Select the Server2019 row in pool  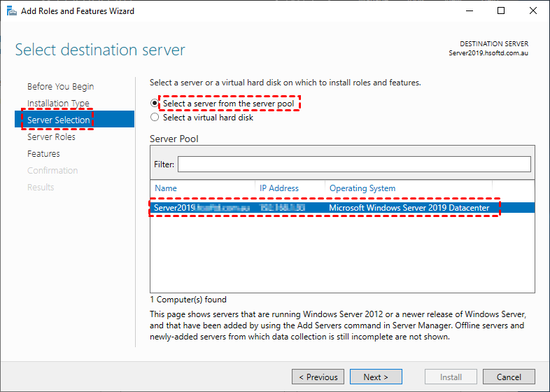point(323,208)
